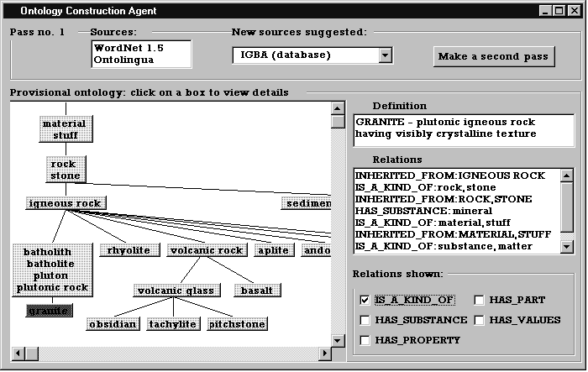This screenshot has width=588, height=372.
Task: Select the pitchstone node
Action: pyautogui.click(x=237, y=324)
